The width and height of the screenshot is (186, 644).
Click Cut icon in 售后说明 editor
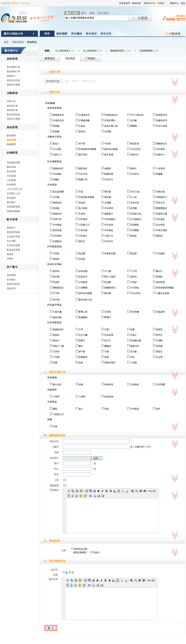[x=68, y=580]
